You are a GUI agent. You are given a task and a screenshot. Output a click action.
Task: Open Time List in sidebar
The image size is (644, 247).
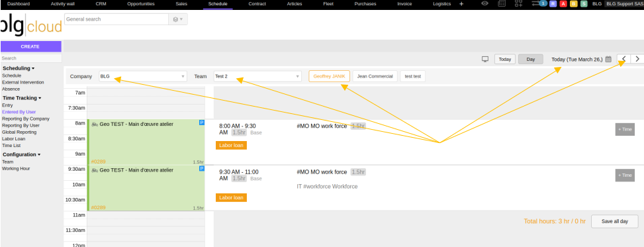coord(11,146)
